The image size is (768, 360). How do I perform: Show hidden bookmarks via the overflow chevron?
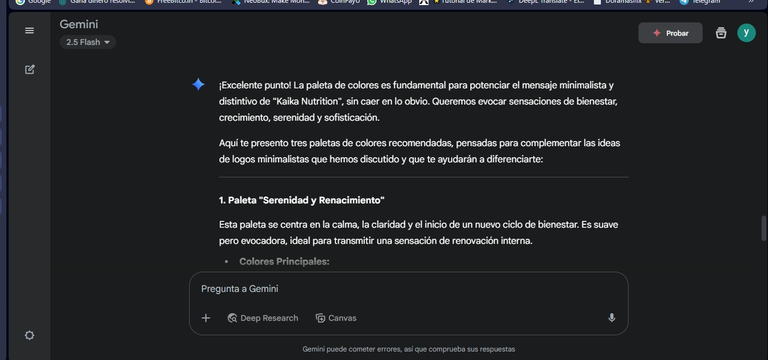point(751,1)
